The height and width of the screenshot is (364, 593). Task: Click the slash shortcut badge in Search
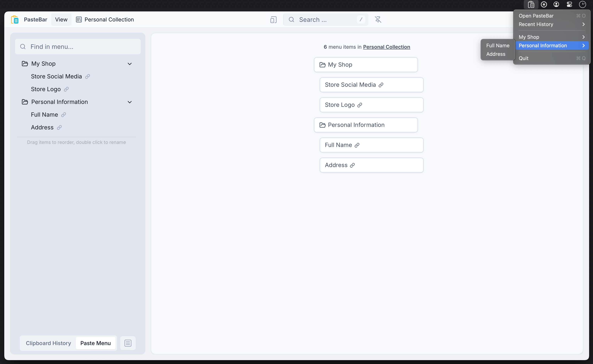361,20
